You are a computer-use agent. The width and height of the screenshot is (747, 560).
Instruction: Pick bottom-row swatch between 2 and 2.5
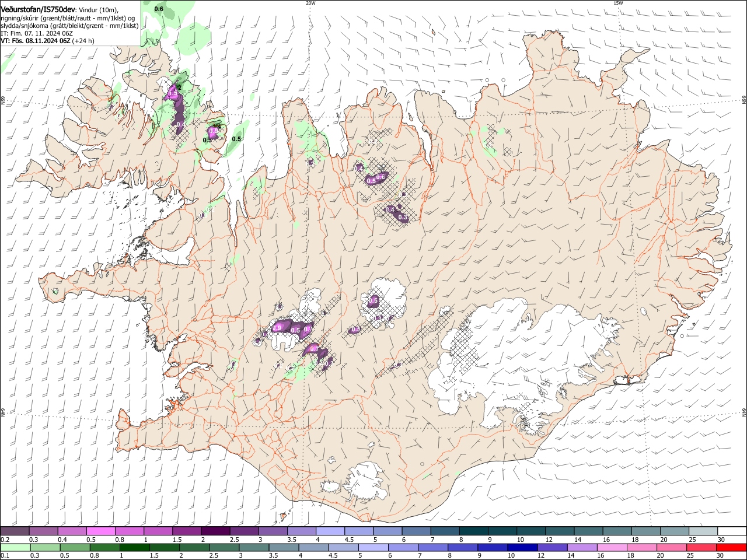coord(194,547)
